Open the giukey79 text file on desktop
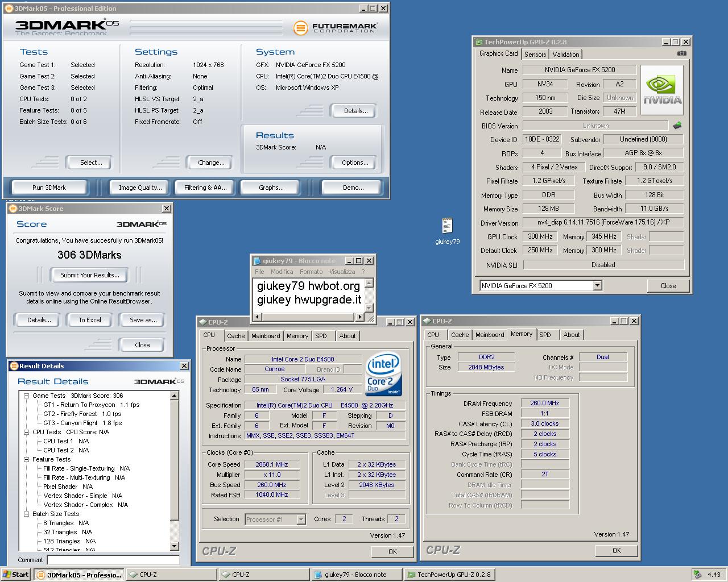The width and height of the screenshot is (728, 582). pyautogui.click(x=447, y=230)
